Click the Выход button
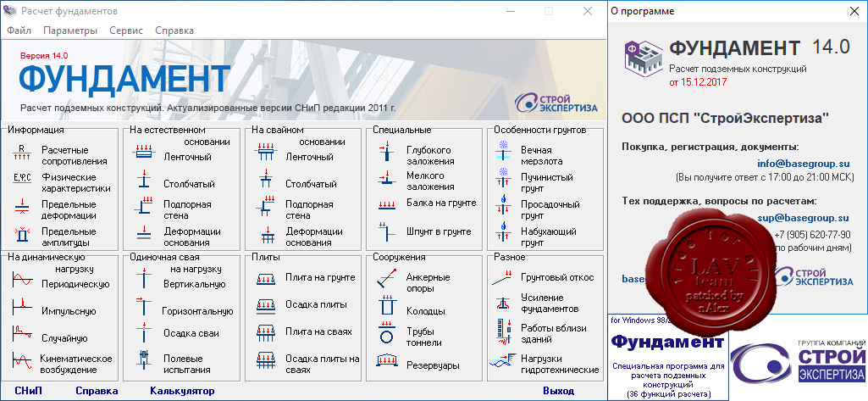Viewport: 868px width, 401px height. point(559,391)
